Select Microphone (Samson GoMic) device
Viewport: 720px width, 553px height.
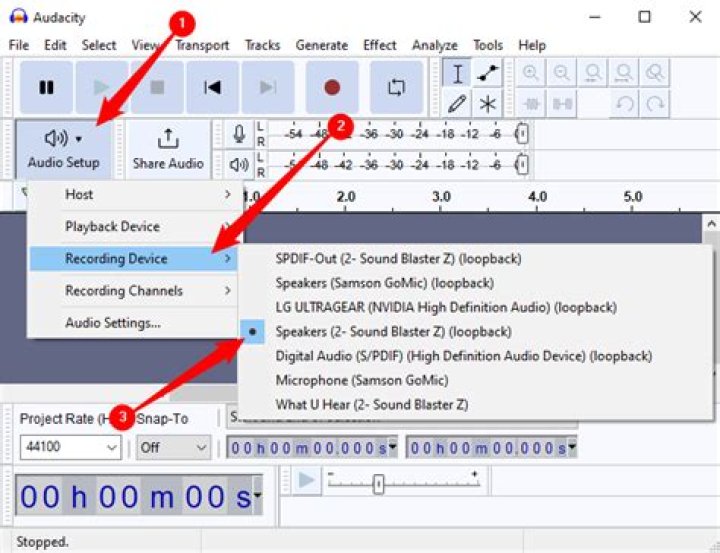(475, 380)
